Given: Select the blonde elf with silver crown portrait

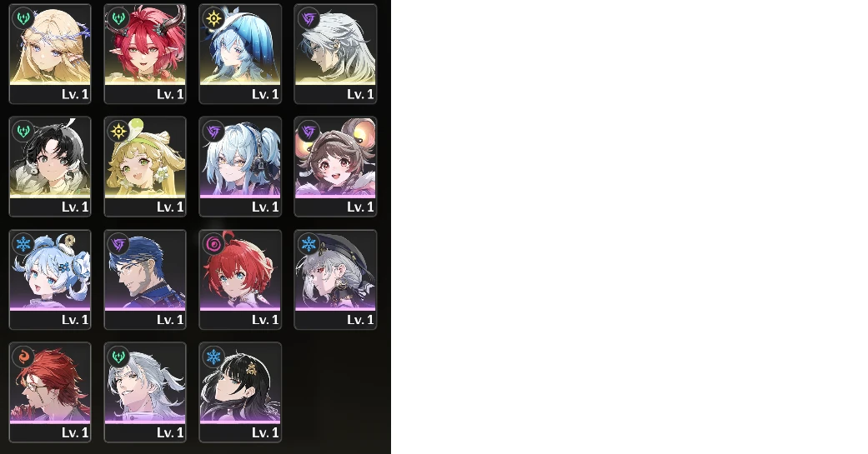Looking at the screenshot, I should point(50,53).
